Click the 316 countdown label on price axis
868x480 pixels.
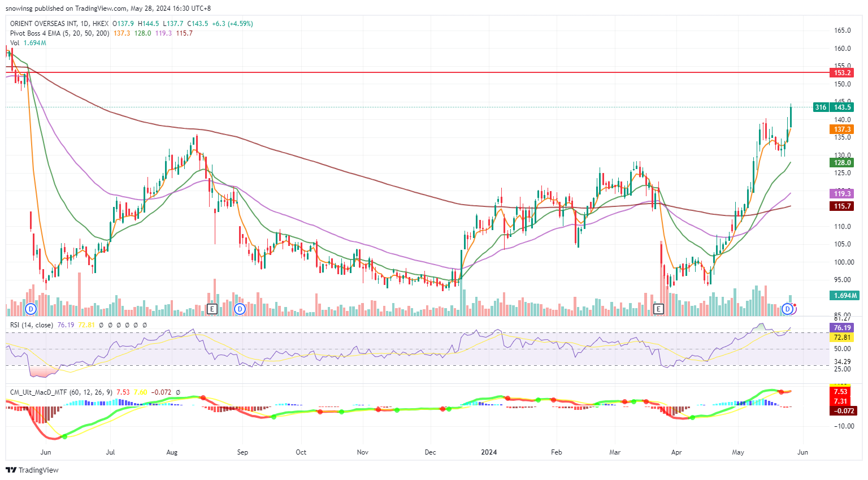(821, 107)
